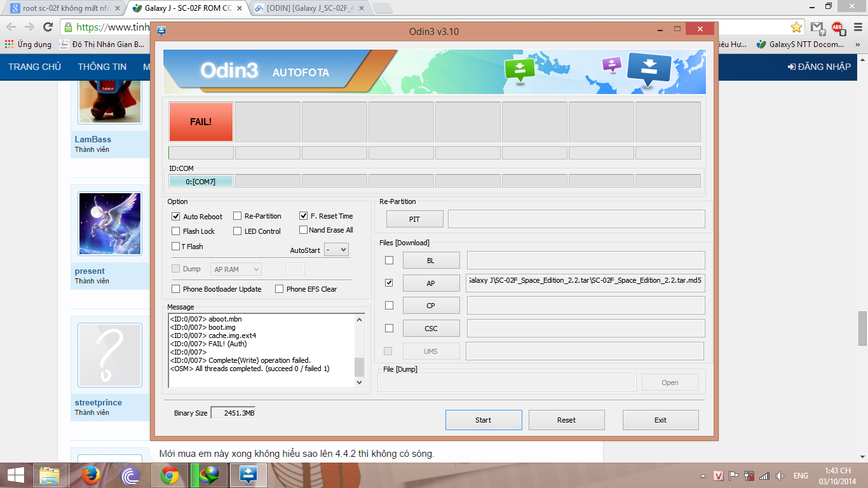The height and width of the screenshot is (488, 868).
Task: Check the Phone Bootloader Update box
Action: pyautogui.click(x=176, y=289)
